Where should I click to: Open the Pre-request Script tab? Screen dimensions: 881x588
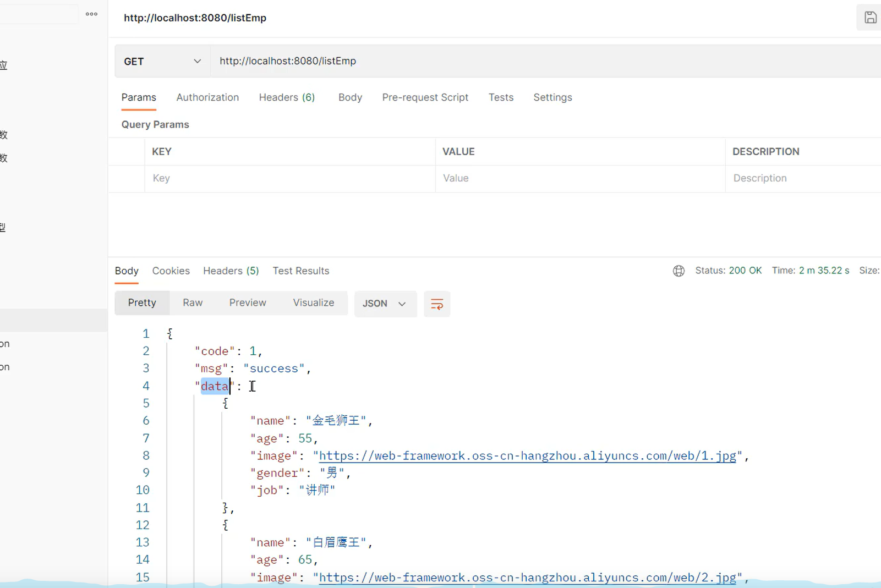(425, 97)
